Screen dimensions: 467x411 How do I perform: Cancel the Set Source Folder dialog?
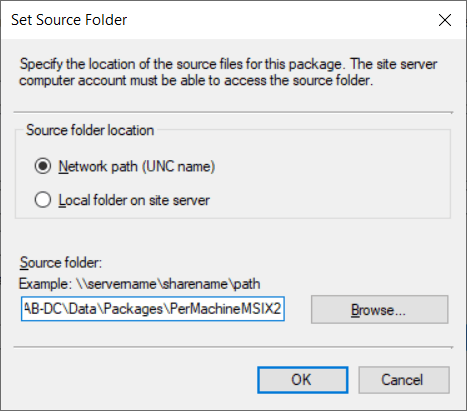(x=404, y=380)
